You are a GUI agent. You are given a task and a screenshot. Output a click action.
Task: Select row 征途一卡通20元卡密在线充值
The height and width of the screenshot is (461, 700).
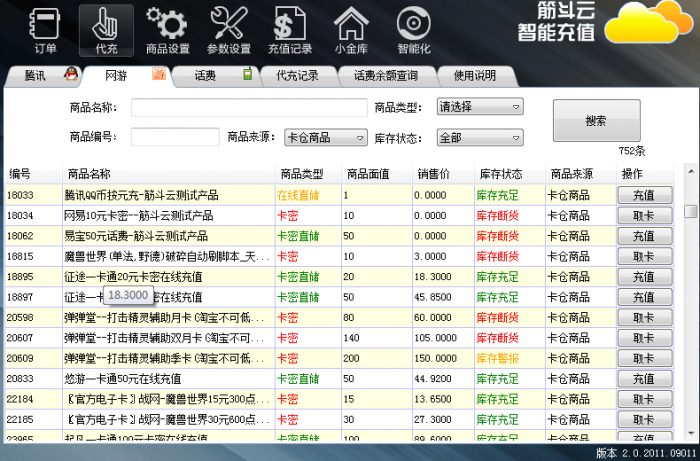(x=339, y=277)
